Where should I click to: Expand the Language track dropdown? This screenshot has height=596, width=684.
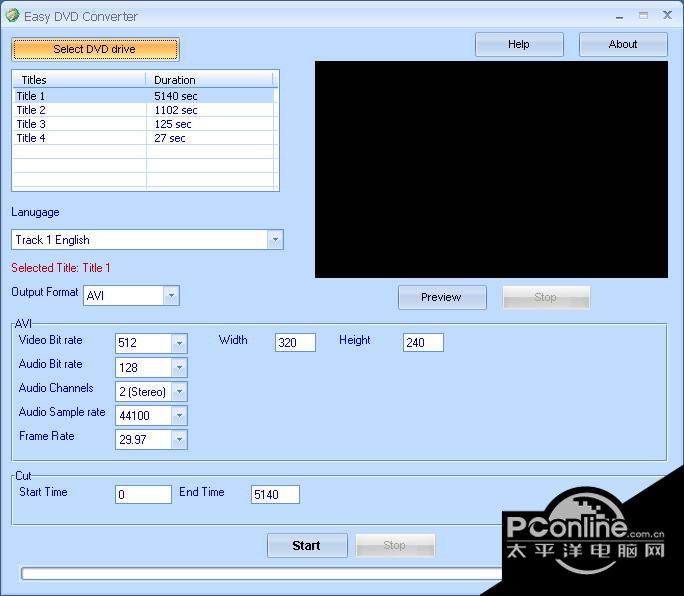(275, 240)
